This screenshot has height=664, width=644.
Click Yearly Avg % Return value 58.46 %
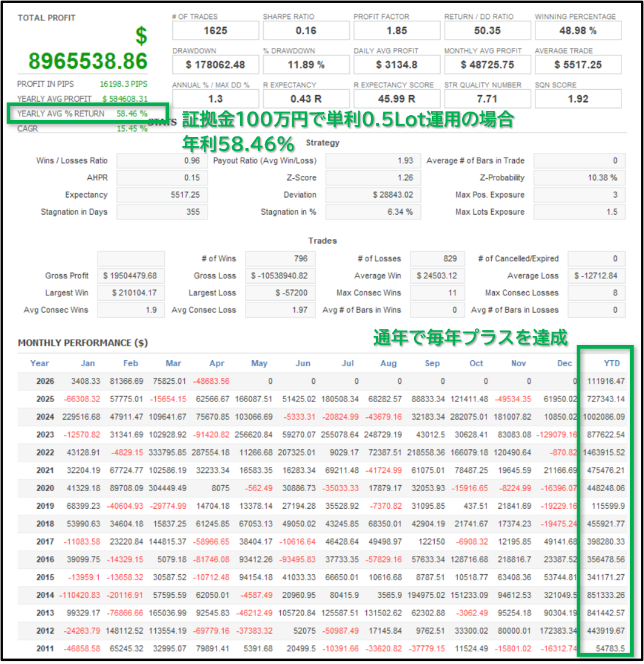click(x=132, y=114)
